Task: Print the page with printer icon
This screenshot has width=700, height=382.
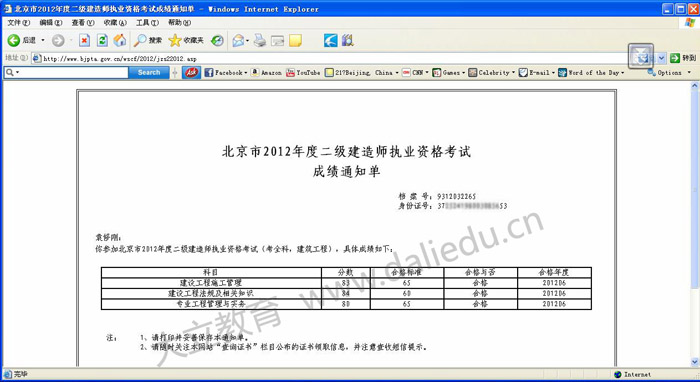Action: pyautogui.click(x=260, y=41)
